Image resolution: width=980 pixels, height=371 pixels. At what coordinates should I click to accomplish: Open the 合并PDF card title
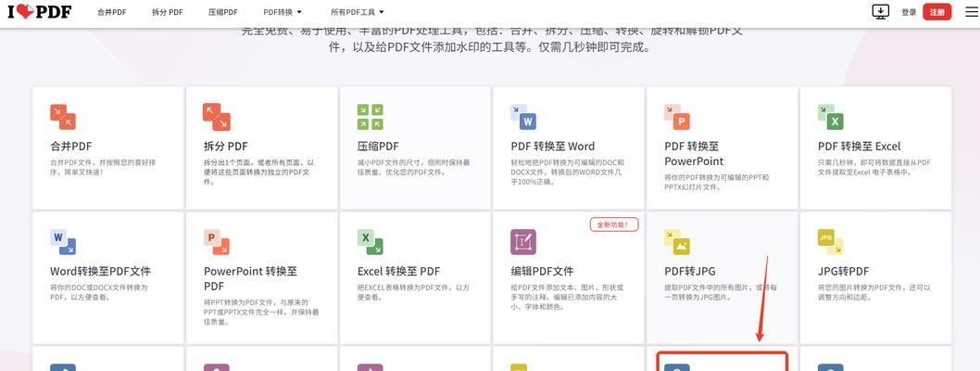tap(70, 147)
